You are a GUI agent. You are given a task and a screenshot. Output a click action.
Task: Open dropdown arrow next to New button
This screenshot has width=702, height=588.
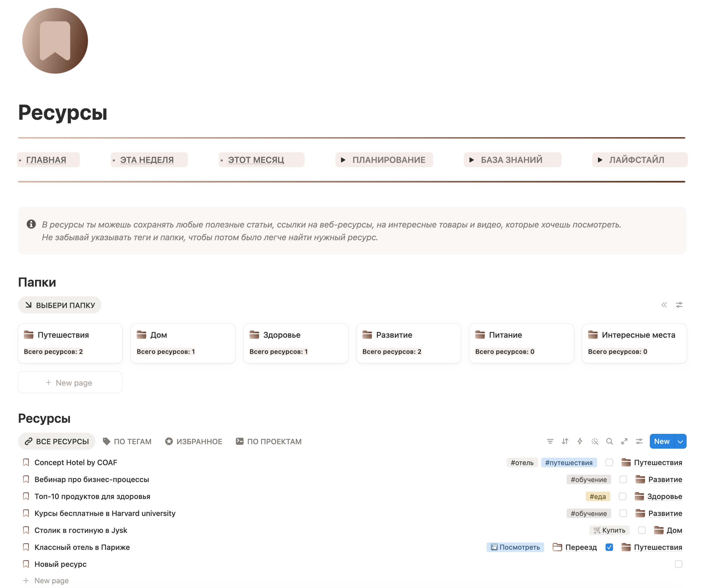tap(680, 441)
